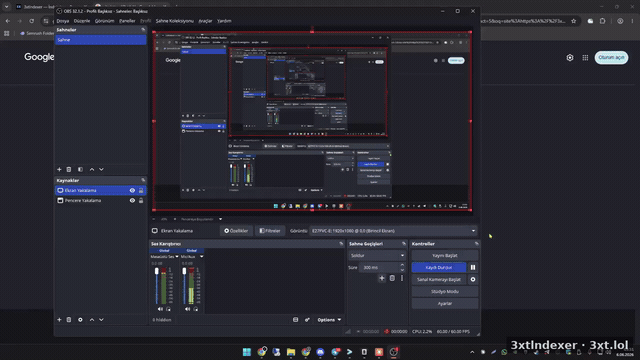Float the Ses Karıştırıcı dock via its corner icon

[341, 244]
